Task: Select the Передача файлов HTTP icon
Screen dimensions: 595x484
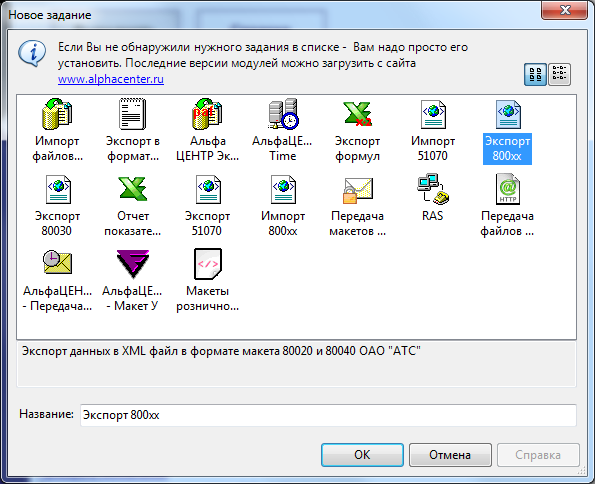Action: [508, 189]
